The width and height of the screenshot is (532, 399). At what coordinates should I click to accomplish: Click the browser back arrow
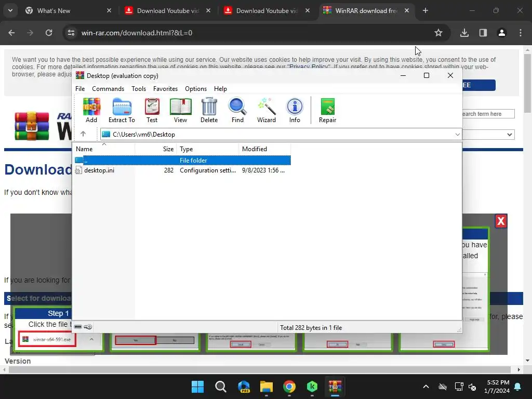pos(11,33)
